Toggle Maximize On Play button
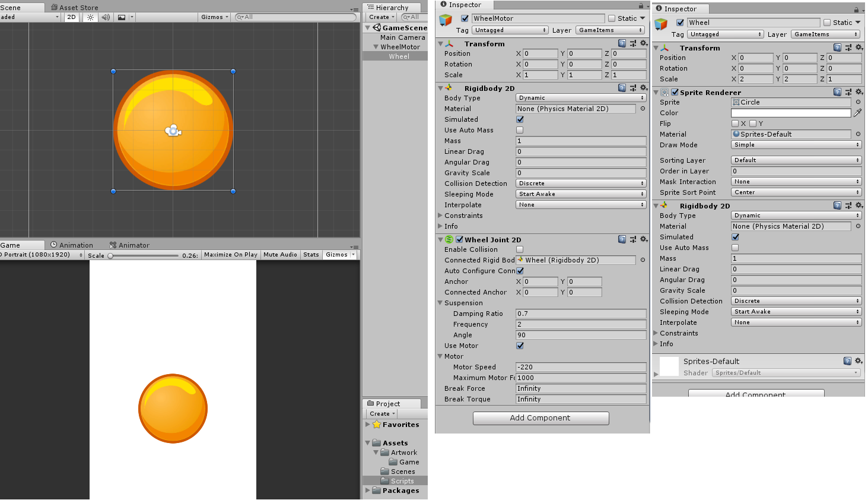Viewport: 868px width, 503px height. tap(231, 255)
